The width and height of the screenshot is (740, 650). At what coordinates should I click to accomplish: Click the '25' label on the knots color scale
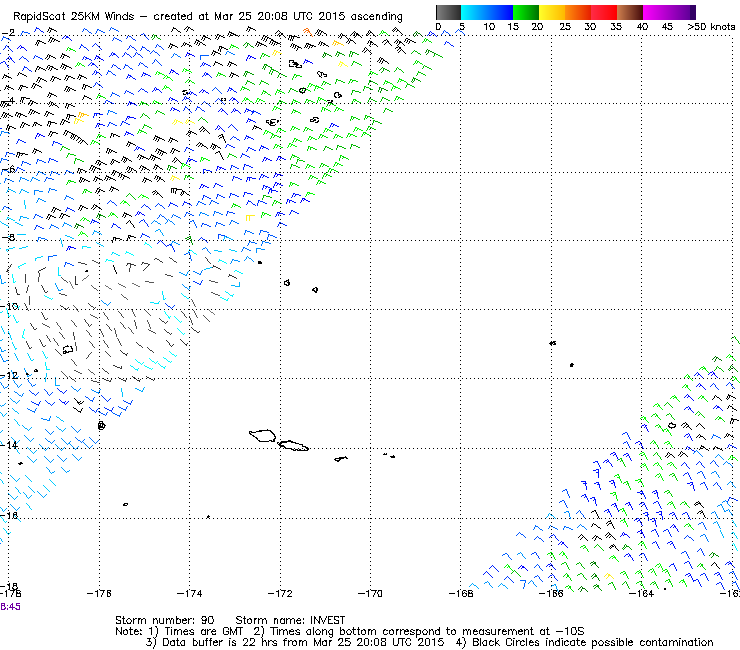565,27
